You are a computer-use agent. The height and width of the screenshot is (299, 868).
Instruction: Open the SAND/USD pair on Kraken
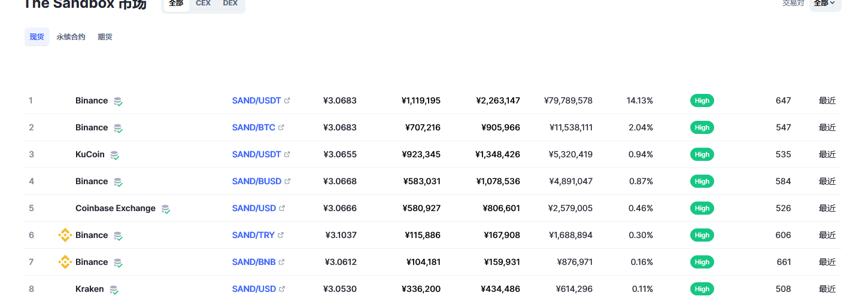(x=254, y=289)
